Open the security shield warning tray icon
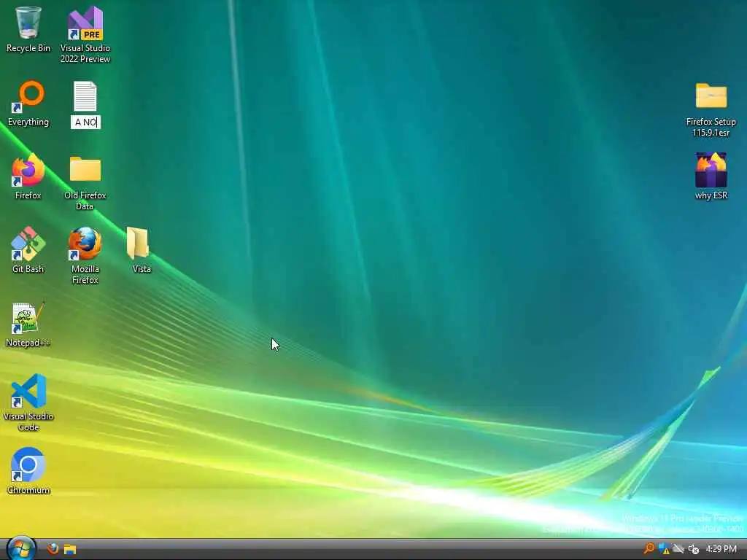This screenshot has width=747, height=560. 664,549
